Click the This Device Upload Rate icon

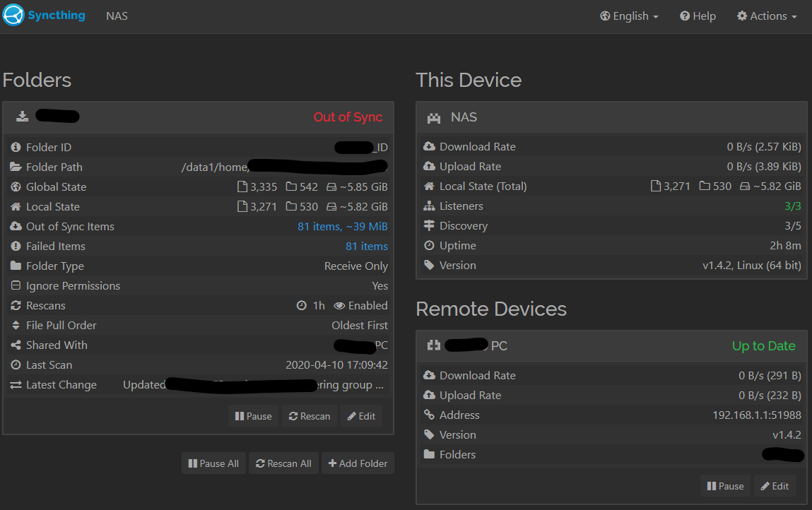[x=429, y=166]
